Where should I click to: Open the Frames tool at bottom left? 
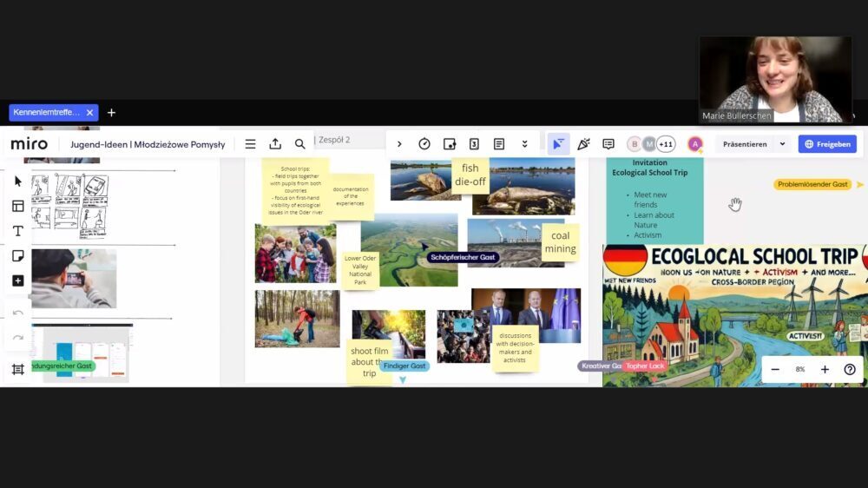(x=17, y=369)
